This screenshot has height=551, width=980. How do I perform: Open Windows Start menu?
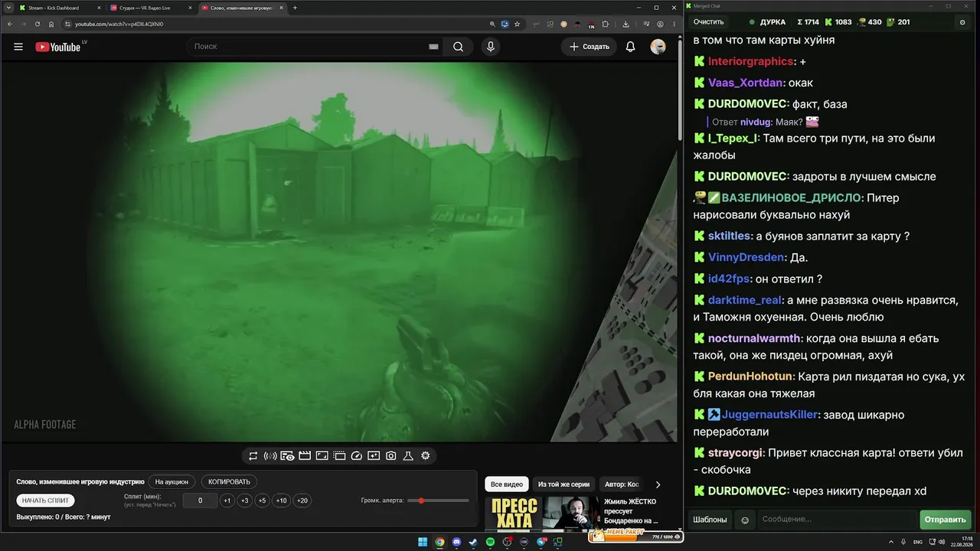tap(423, 543)
